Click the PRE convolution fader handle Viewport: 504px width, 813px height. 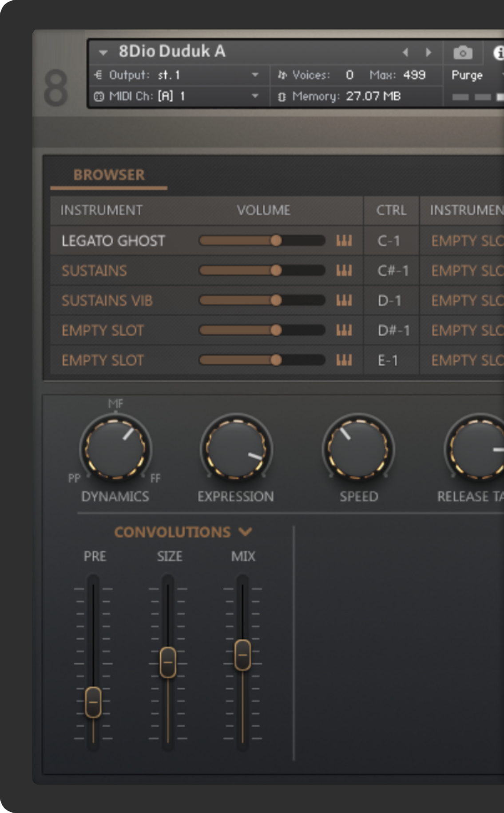click(x=93, y=702)
